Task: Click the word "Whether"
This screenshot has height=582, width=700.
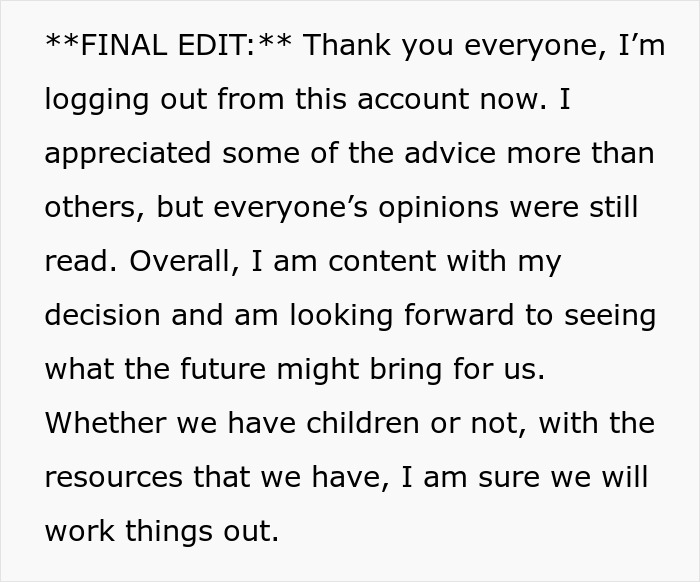Action: (x=105, y=424)
